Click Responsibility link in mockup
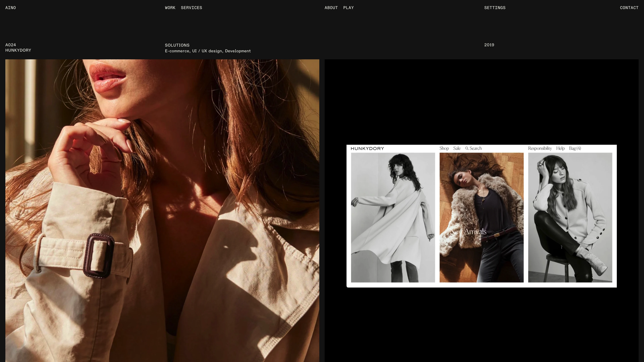This screenshot has height=362, width=644. point(540,148)
